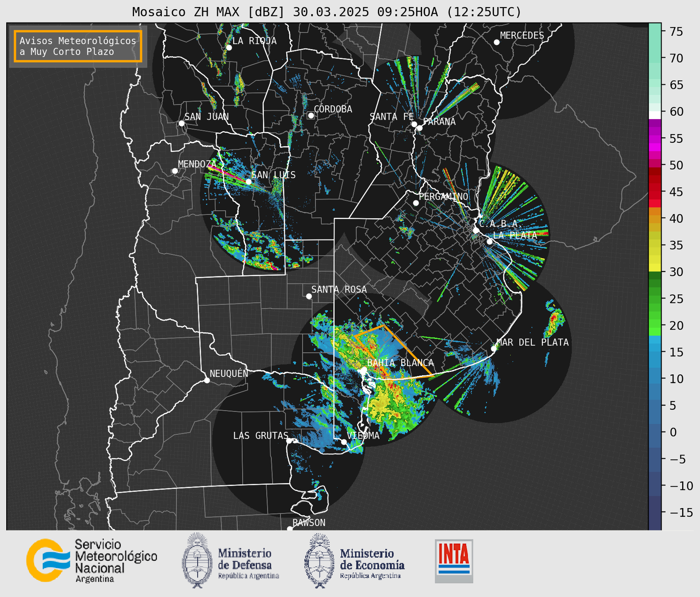Click the MAR DEL PLATA city label

pyautogui.click(x=533, y=343)
